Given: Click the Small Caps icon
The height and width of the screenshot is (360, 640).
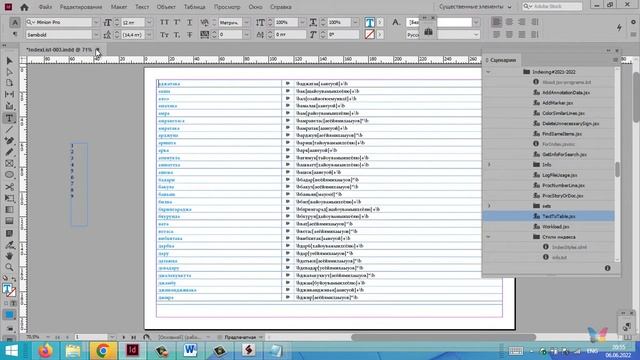Looking at the screenshot, I should click(x=164, y=35).
